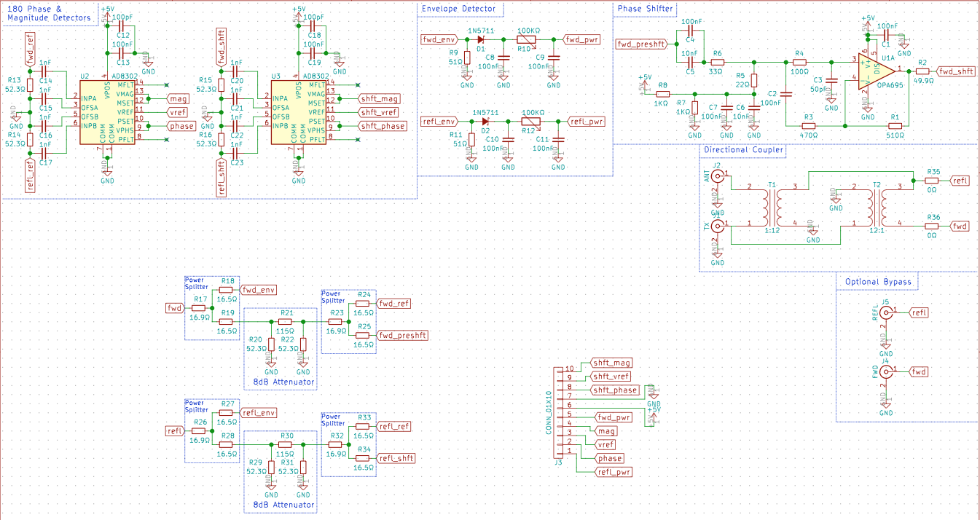Viewport: 980px width, 520px height.
Task: Click the 'Envelope Detector' section title
Action: pos(458,9)
